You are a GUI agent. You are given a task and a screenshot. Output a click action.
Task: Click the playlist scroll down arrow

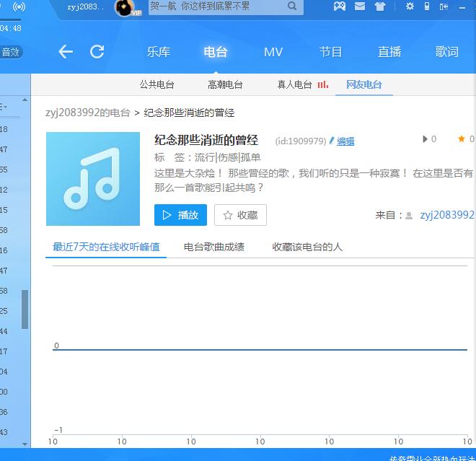(25, 444)
